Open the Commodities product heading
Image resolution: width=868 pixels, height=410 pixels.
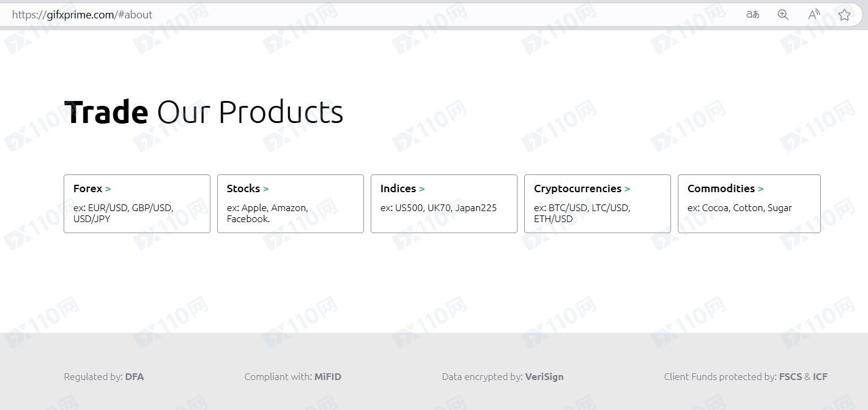coord(721,188)
